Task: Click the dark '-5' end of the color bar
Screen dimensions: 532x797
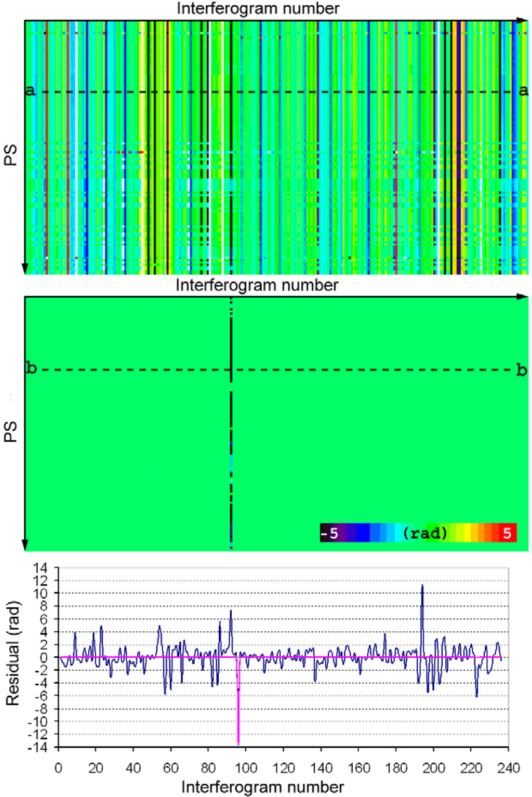Action: (329, 533)
